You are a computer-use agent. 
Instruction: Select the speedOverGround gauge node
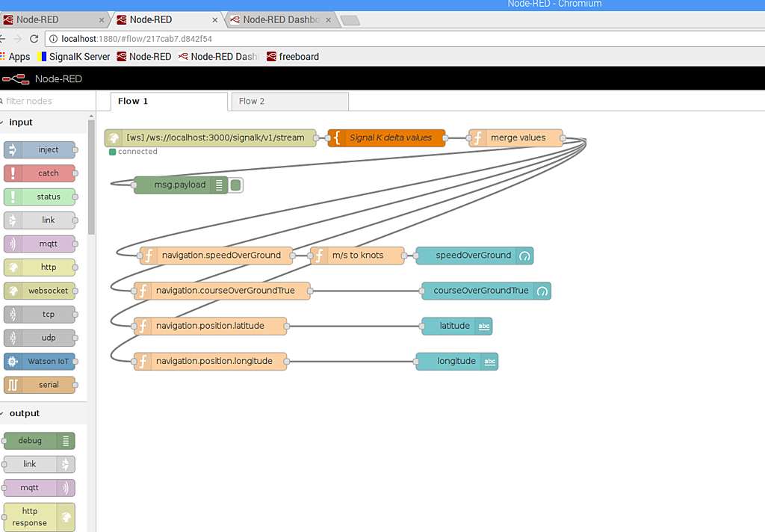[x=474, y=256]
